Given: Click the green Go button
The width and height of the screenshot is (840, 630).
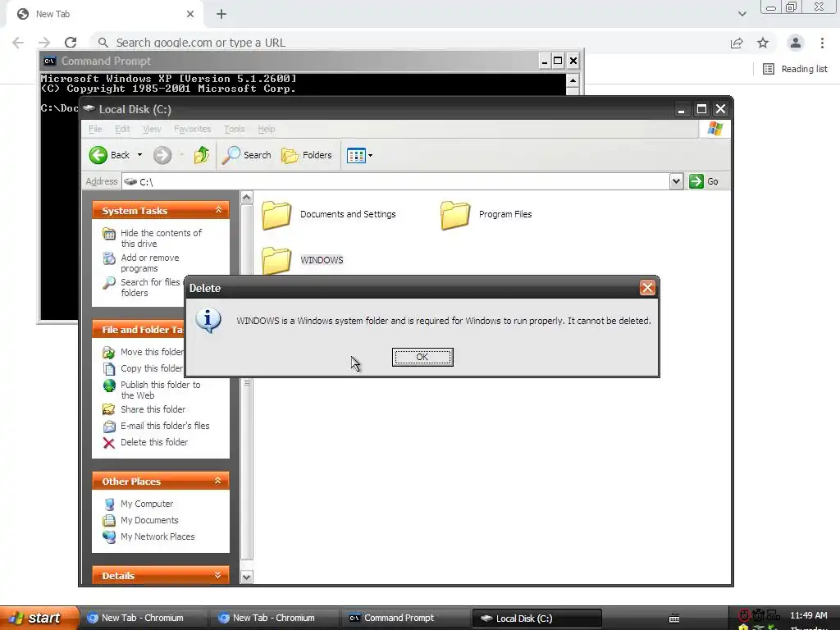Looking at the screenshot, I should [704, 181].
